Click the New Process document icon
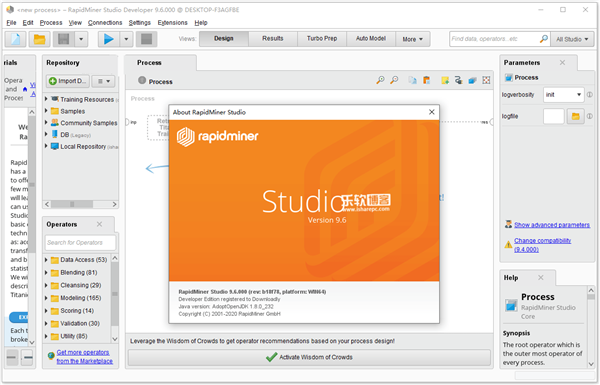 (15, 39)
